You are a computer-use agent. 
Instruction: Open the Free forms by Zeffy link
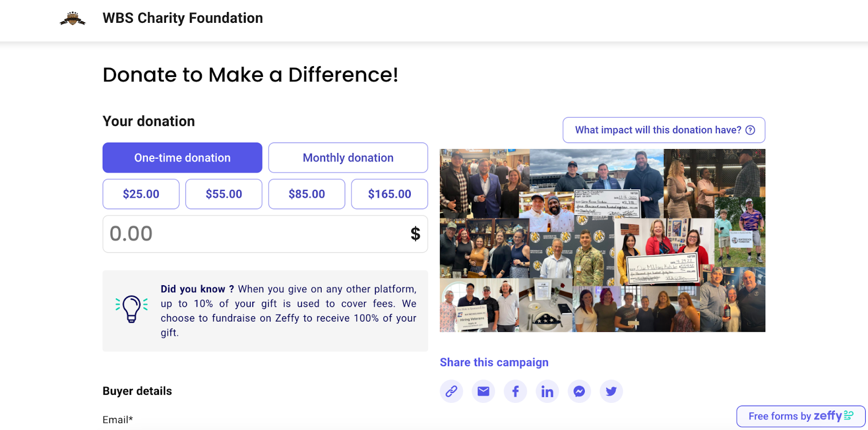tap(801, 416)
